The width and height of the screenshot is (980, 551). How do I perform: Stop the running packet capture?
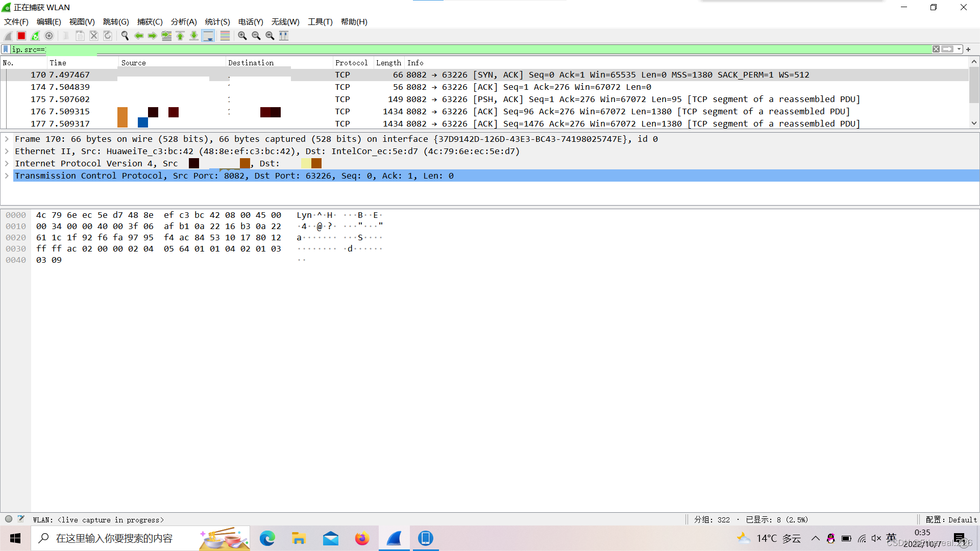click(x=21, y=36)
